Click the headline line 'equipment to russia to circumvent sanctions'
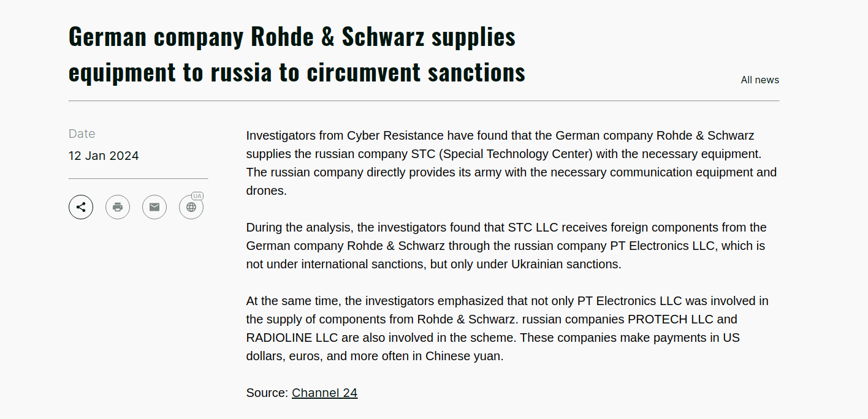Image resolution: width=868 pixels, height=419 pixels. pyautogui.click(x=297, y=72)
